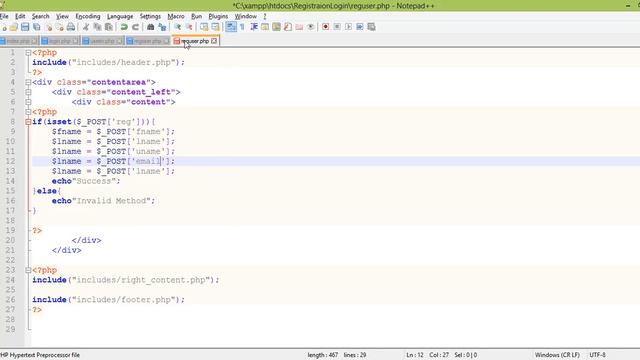Run macro multiple times icon

click(x=360, y=27)
